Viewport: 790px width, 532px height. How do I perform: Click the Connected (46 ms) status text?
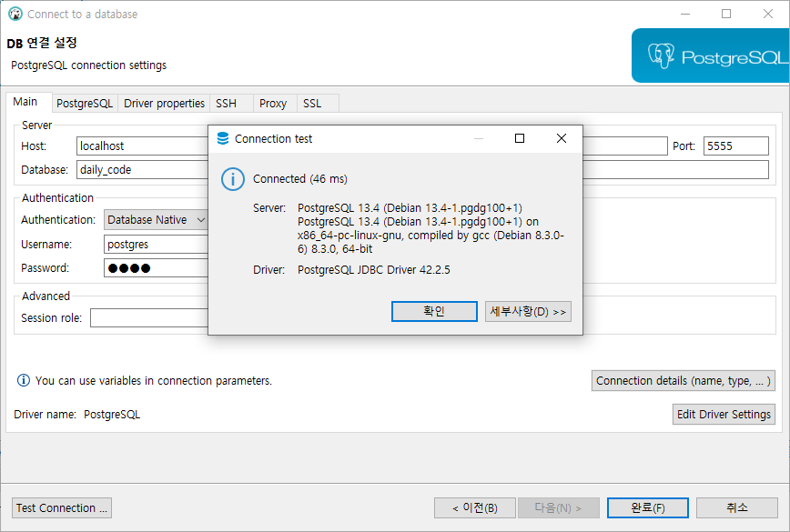(300, 178)
